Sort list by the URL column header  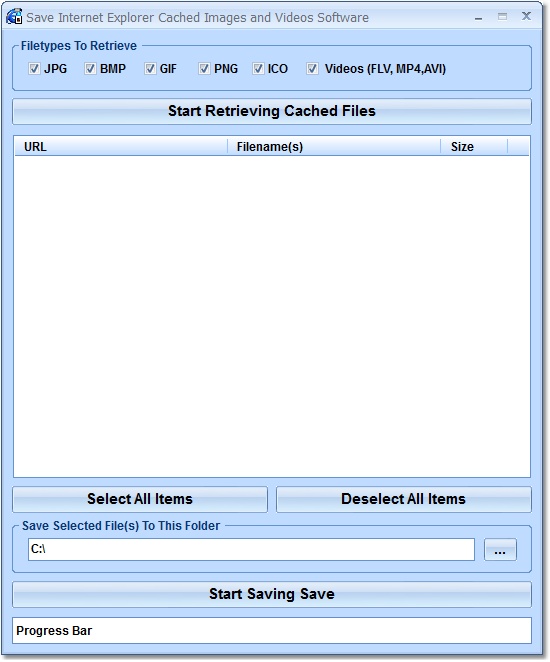click(x=121, y=147)
